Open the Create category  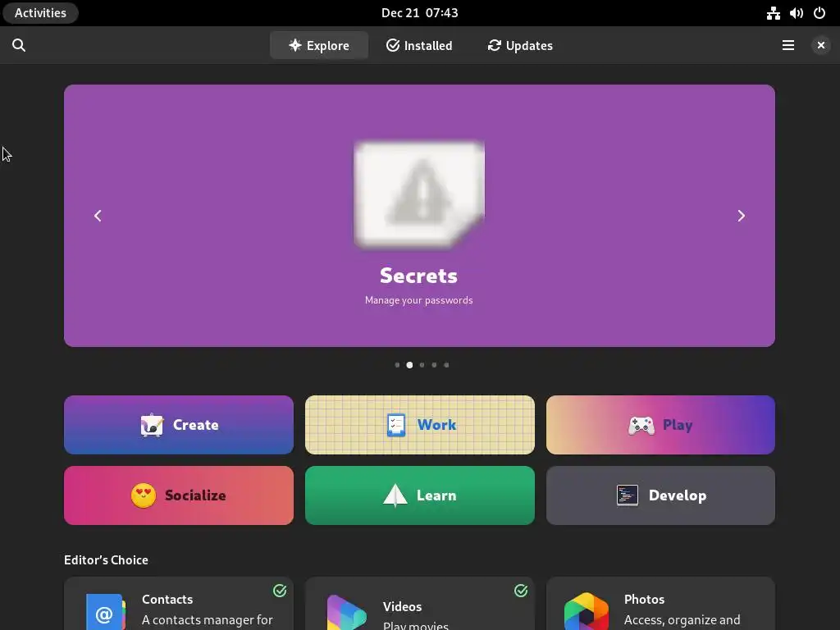(x=178, y=425)
